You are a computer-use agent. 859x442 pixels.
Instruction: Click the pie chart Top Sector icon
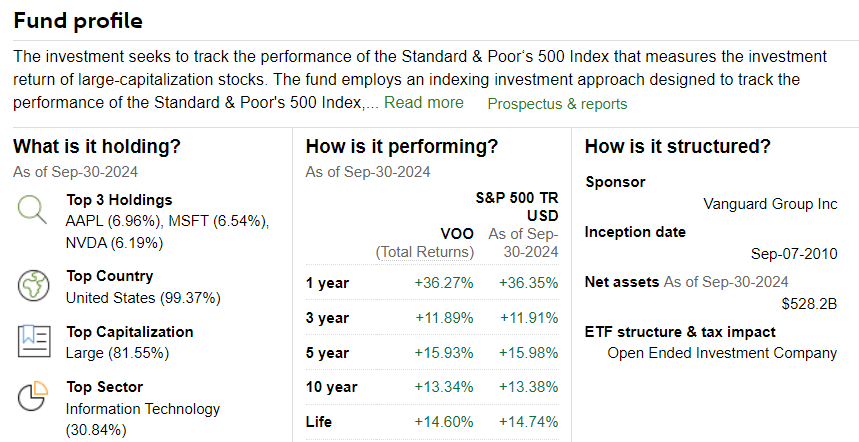coord(33,397)
